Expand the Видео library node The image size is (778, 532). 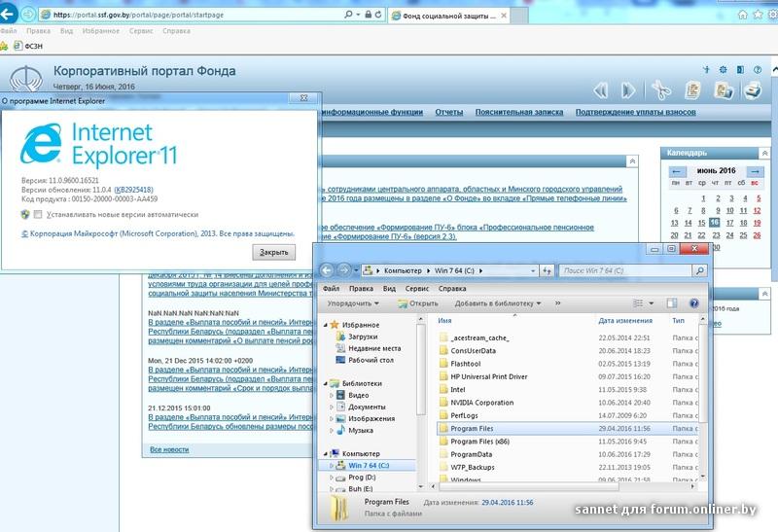(332, 396)
